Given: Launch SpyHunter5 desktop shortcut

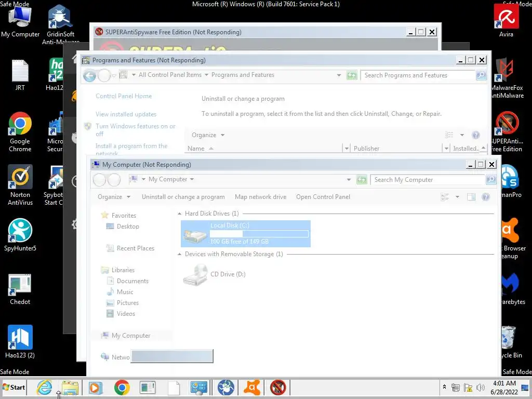Looking at the screenshot, I should coord(20,235).
